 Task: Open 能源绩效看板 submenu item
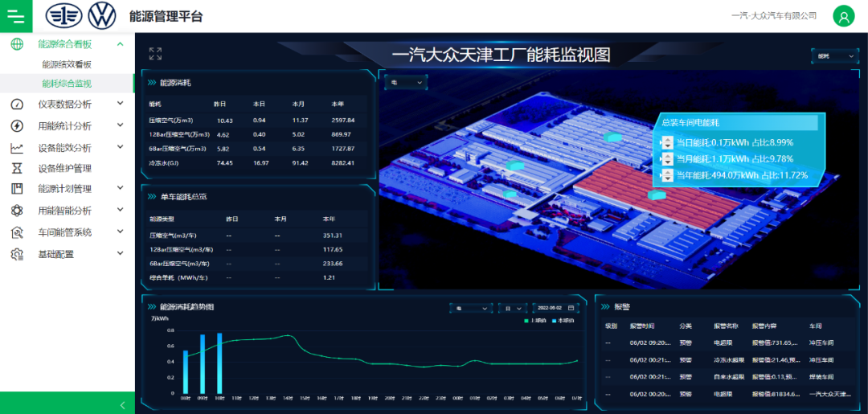pos(67,64)
